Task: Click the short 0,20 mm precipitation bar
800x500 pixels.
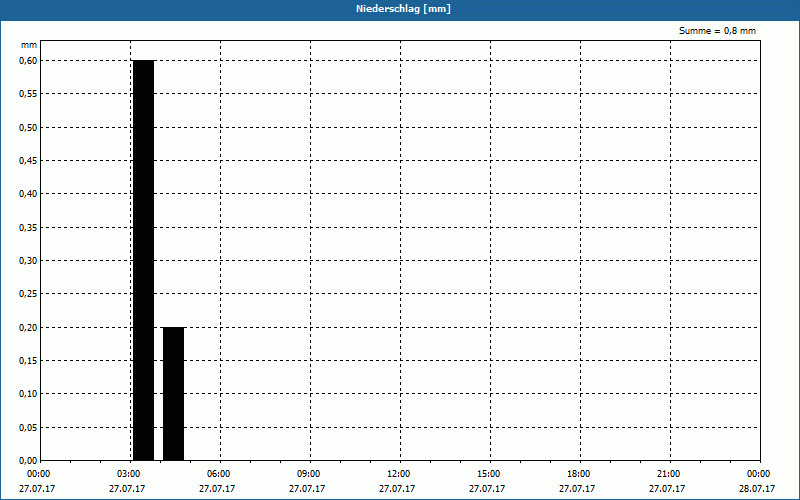Action: pyautogui.click(x=173, y=393)
